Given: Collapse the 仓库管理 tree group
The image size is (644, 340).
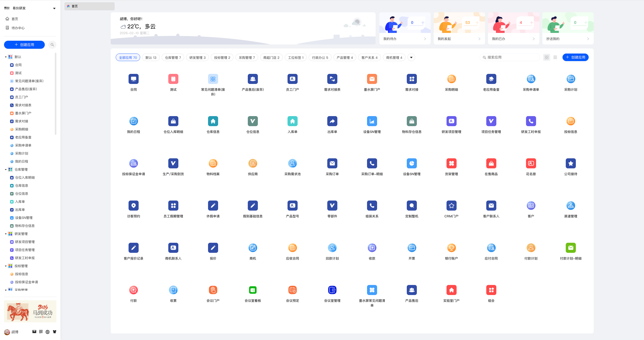Looking at the screenshot, I should click(6, 170).
